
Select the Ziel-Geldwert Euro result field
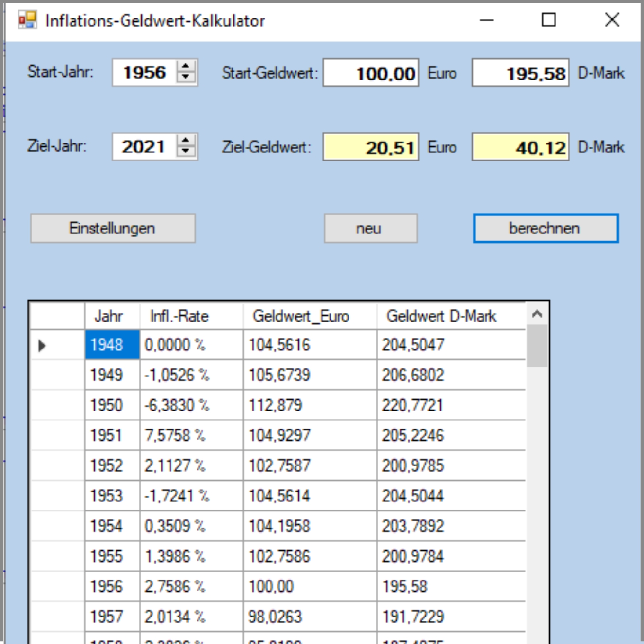371,147
